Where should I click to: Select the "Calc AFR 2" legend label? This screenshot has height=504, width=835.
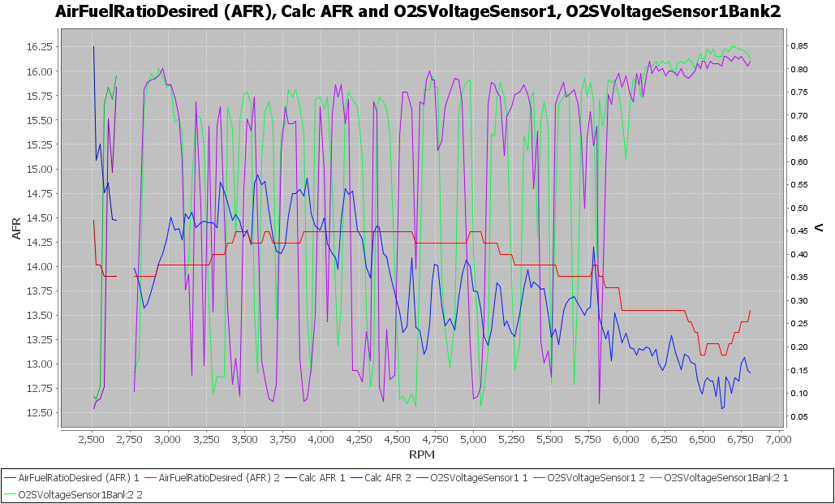388,478
